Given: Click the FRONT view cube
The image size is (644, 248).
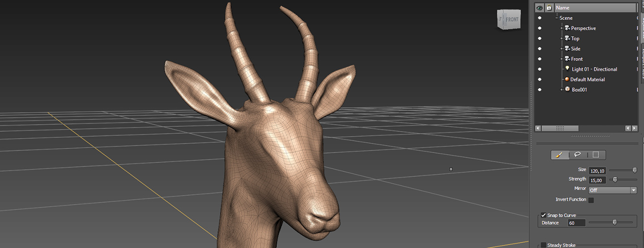Looking at the screenshot, I should (x=510, y=20).
